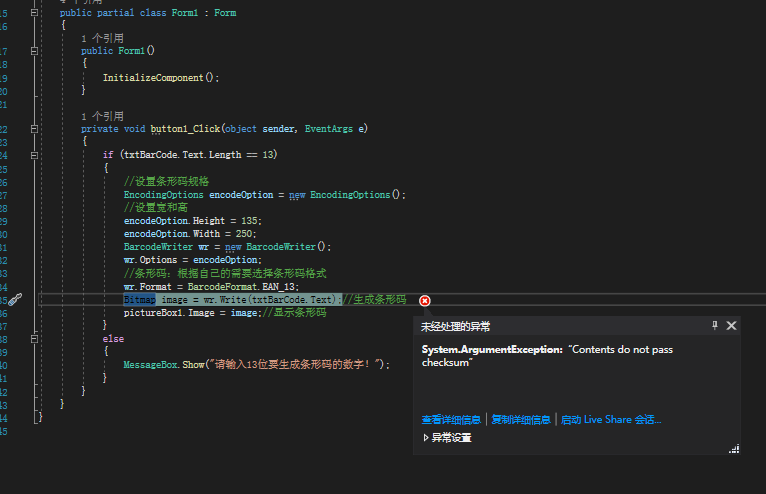Click txtBarCode.Text.Length condition
Screen dimensions: 766x494
click(198, 155)
